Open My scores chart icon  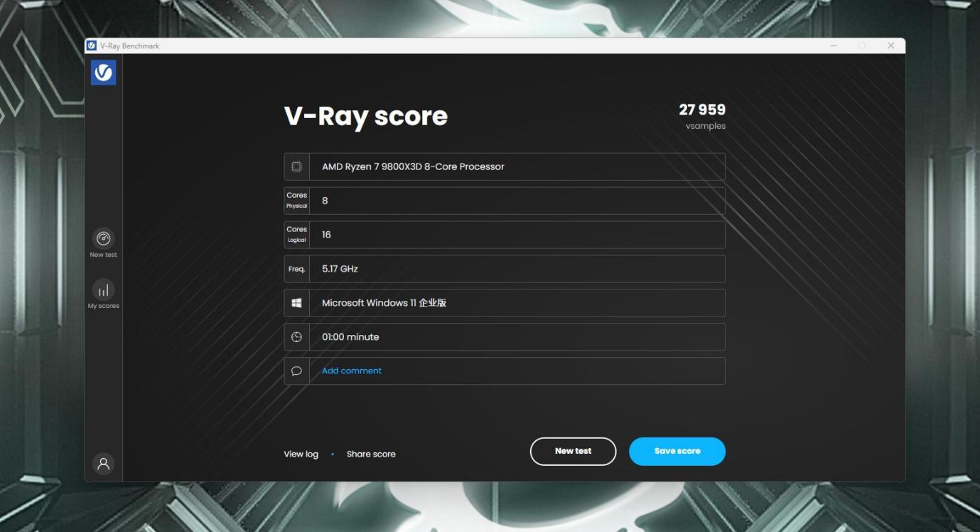[104, 289]
